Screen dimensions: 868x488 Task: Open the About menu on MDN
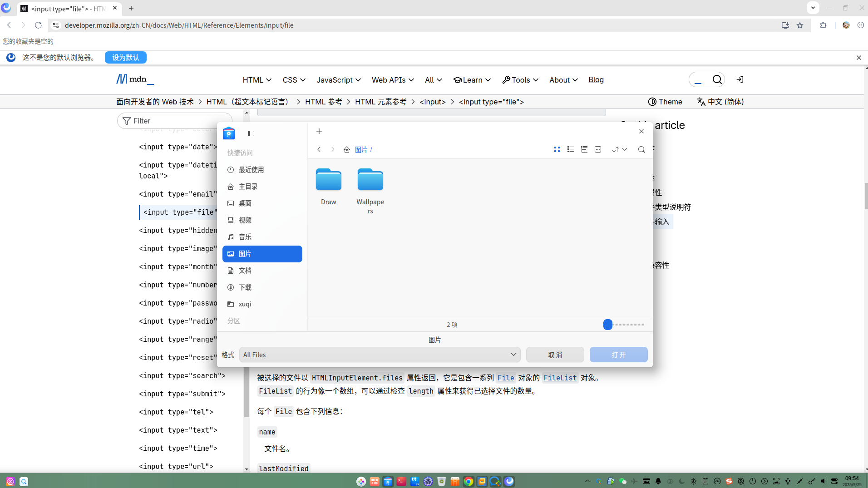pyautogui.click(x=563, y=80)
